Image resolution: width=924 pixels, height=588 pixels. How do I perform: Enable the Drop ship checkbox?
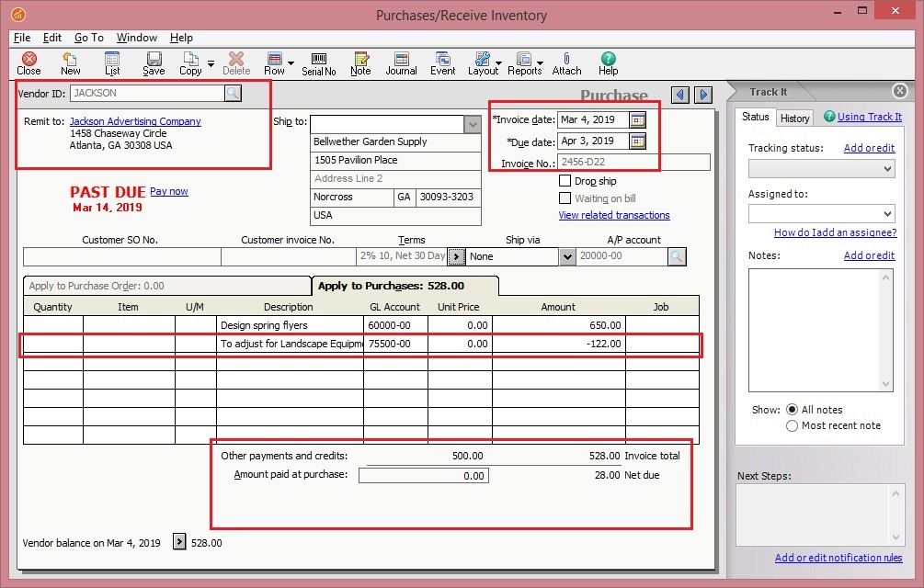pos(565,180)
